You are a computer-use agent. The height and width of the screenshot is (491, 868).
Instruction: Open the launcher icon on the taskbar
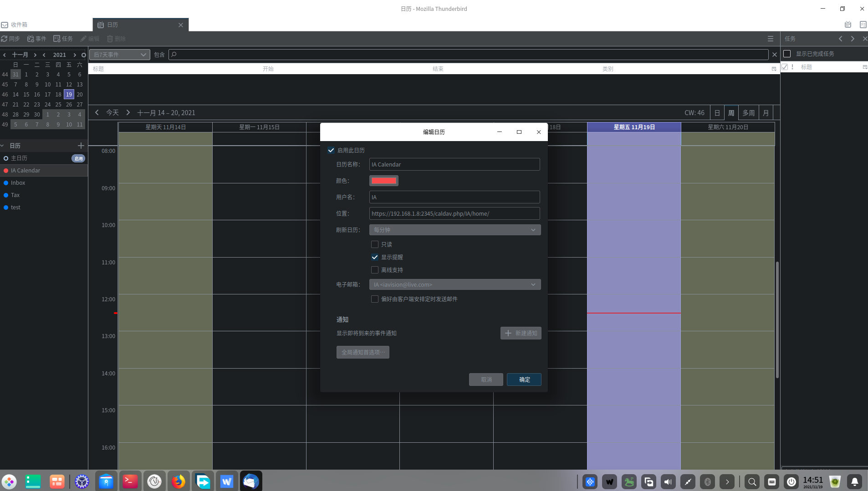click(x=9, y=481)
